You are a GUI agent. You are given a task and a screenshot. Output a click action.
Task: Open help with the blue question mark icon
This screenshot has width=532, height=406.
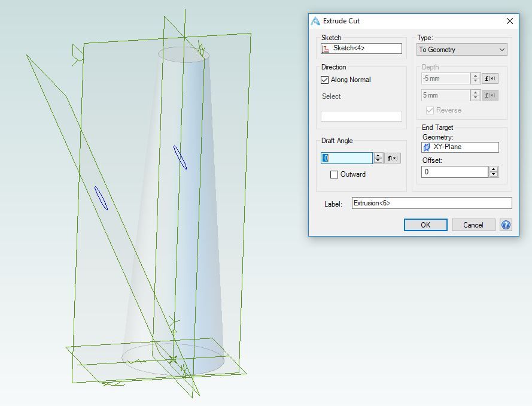(506, 225)
